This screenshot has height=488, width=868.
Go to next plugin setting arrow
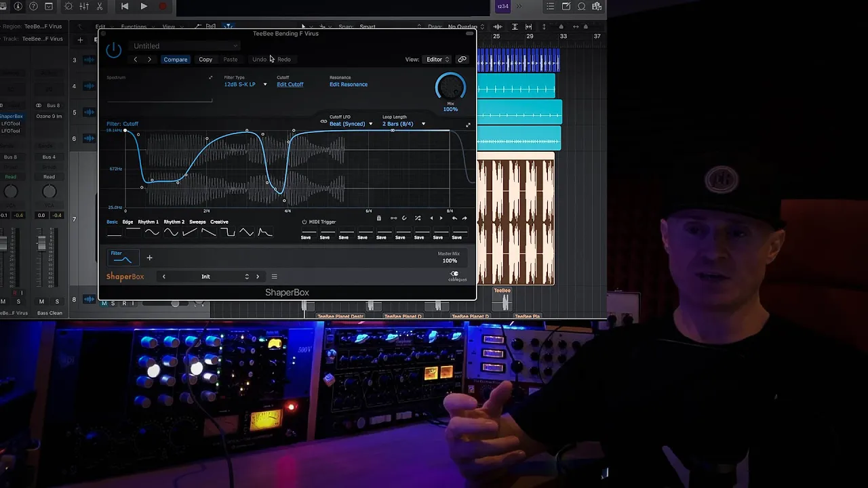[149, 60]
